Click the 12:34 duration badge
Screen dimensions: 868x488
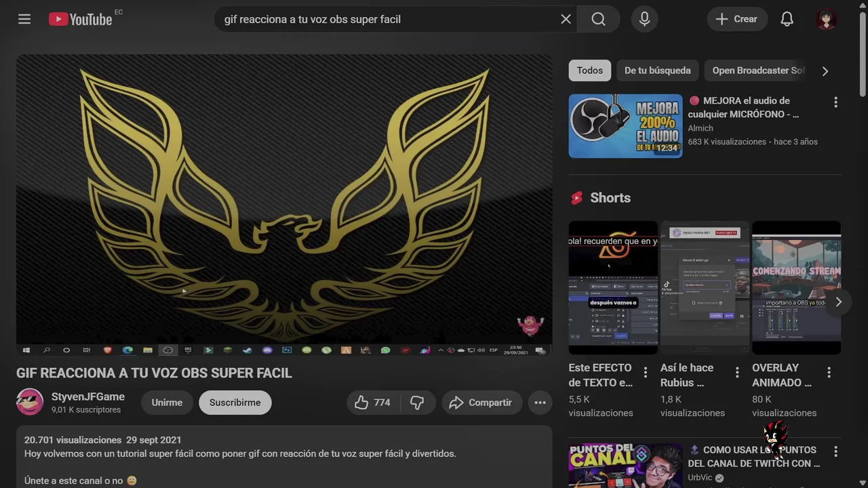[667, 148]
